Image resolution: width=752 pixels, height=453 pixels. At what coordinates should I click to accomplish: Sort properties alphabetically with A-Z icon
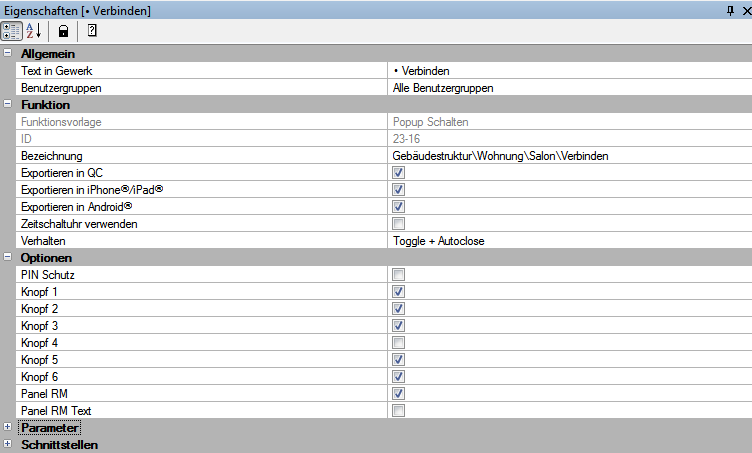pos(34,31)
